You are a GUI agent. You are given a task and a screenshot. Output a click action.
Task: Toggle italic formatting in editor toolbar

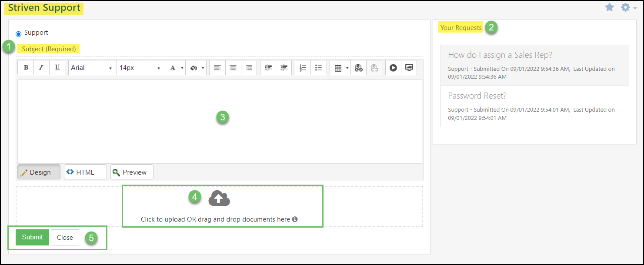41,68
